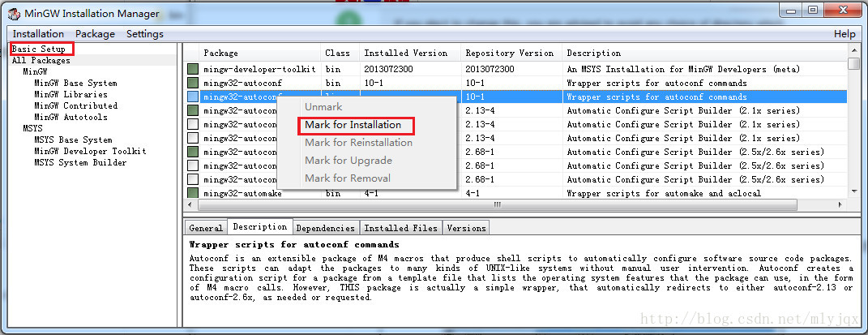Toggle checkbox of mingw32-autoconf with installed version 10-1
The width and height of the screenshot is (868, 335).
point(193,83)
